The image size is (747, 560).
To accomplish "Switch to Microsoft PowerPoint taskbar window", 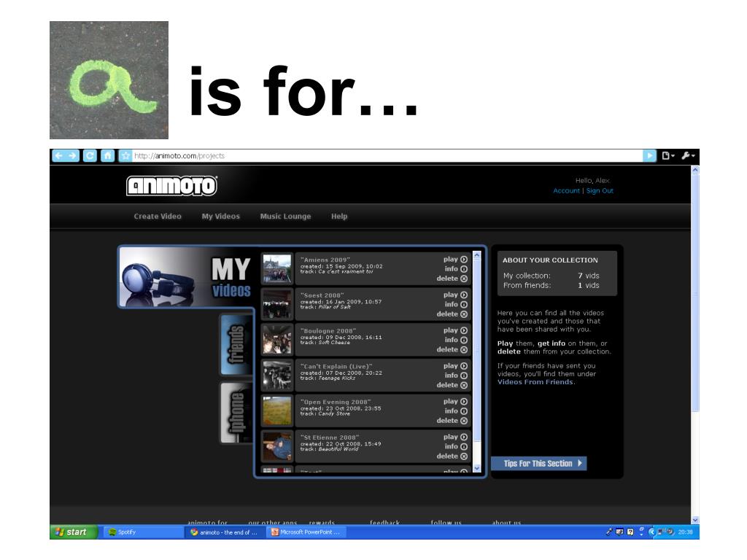I will click(306, 532).
